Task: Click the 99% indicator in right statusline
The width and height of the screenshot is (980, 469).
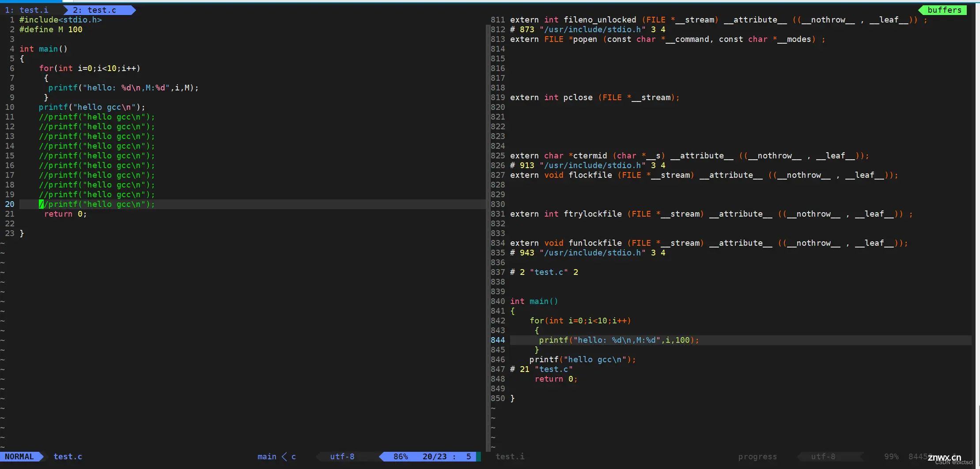Action: tap(891, 457)
